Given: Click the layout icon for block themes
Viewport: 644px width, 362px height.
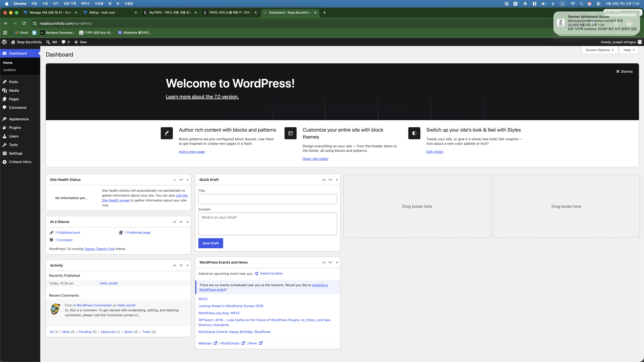Looking at the screenshot, I should click(290, 133).
